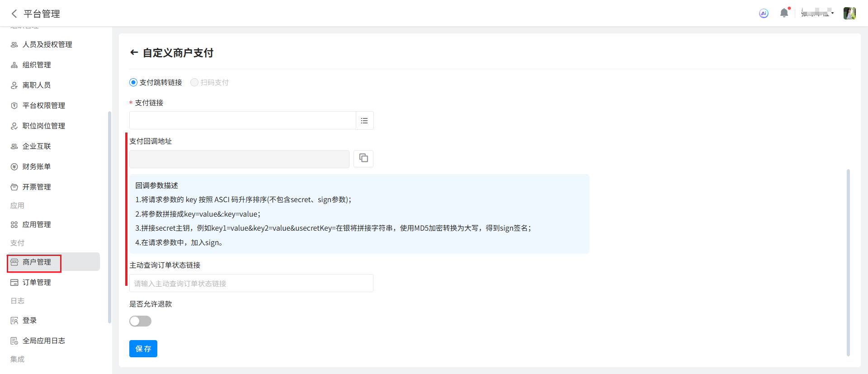Screen dimensions: 868x374
Task: Click the AI assistant icon in header
Action: coord(764,14)
